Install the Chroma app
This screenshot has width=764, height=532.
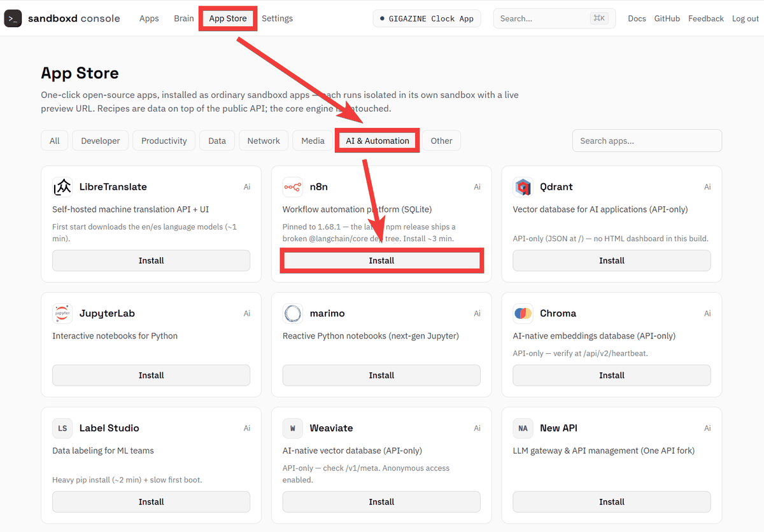(x=612, y=375)
